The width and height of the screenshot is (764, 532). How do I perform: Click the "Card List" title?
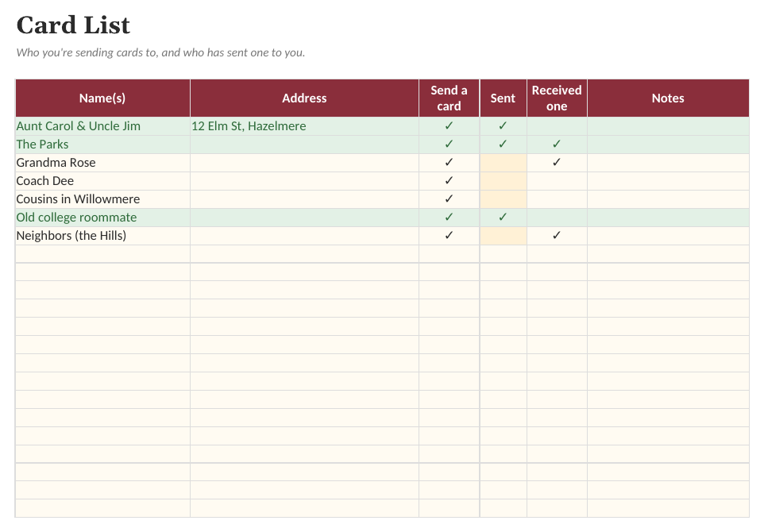[x=73, y=25]
